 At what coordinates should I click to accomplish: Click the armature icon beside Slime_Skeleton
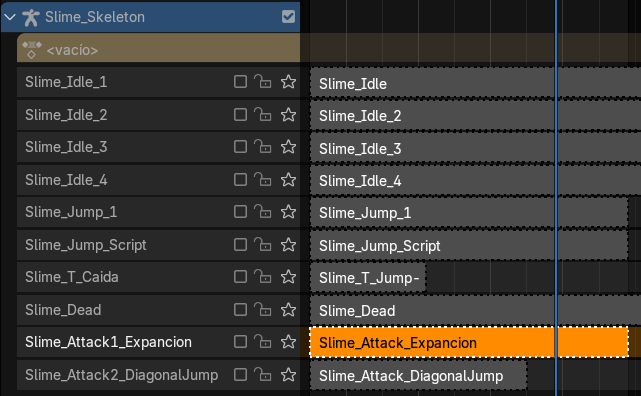[31, 17]
